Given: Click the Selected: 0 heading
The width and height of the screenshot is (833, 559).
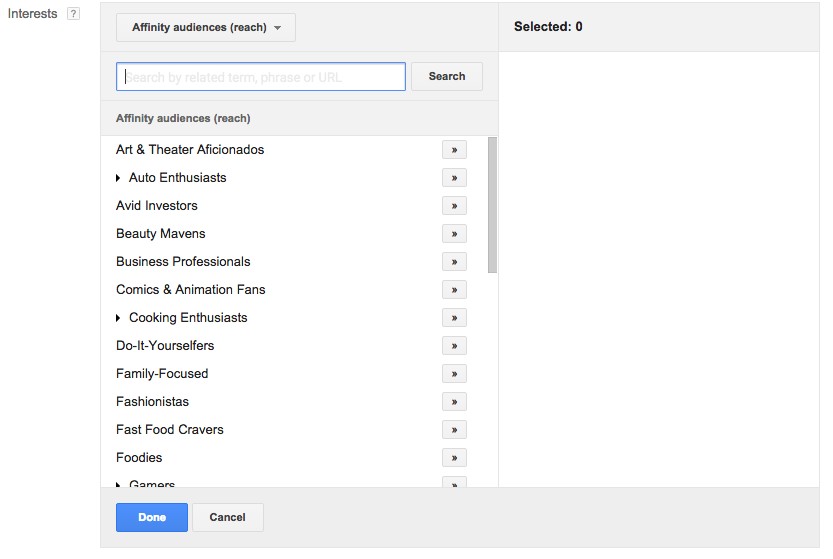Looking at the screenshot, I should (548, 27).
